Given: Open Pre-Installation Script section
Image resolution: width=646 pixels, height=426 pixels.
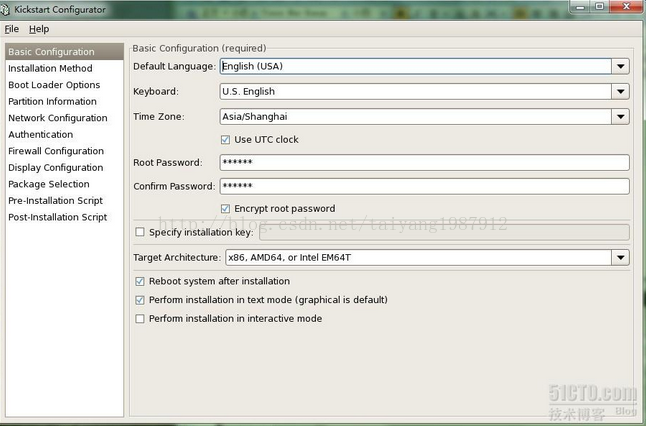Looking at the screenshot, I should pyautogui.click(x=65, y=201).
